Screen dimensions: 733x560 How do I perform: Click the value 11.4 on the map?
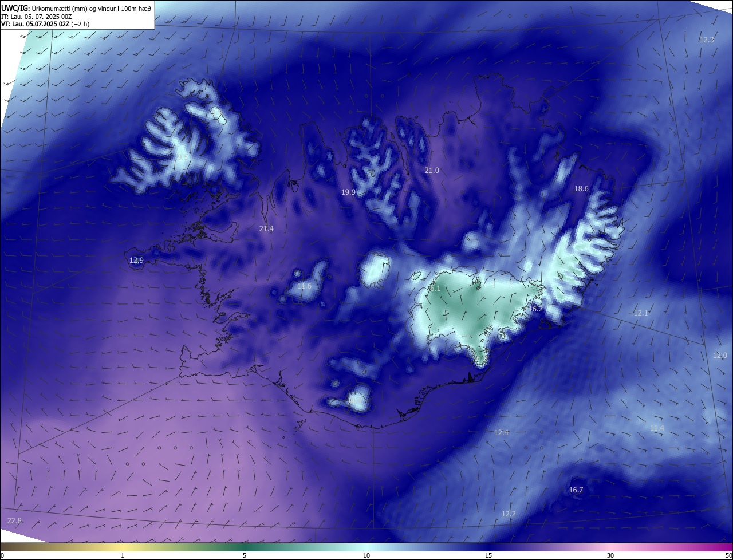tap(657, 428)
